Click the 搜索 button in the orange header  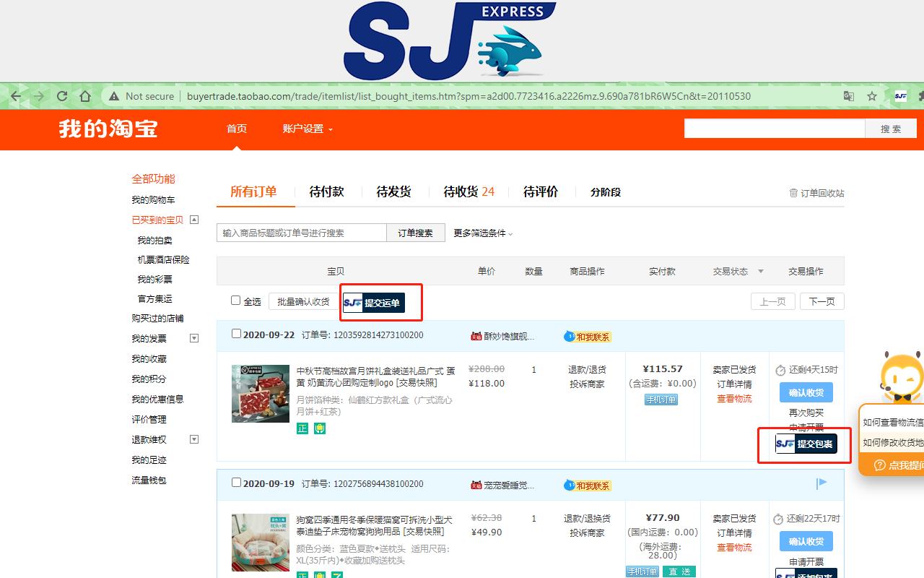(x=891, y=129)
